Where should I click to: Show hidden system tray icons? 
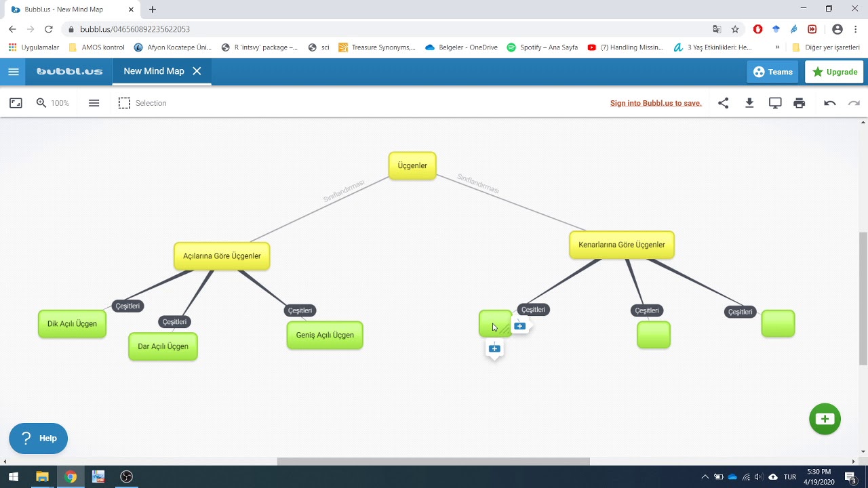[705, 476]
